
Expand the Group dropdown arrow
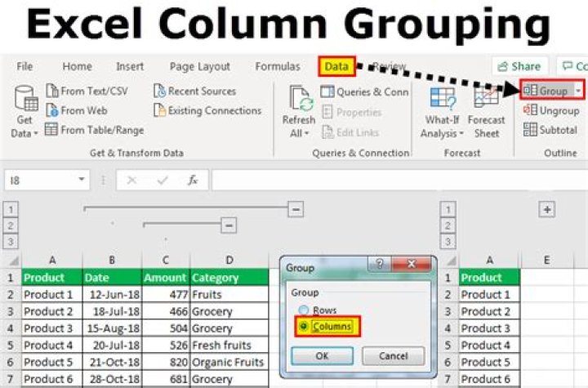coord(578,91)
